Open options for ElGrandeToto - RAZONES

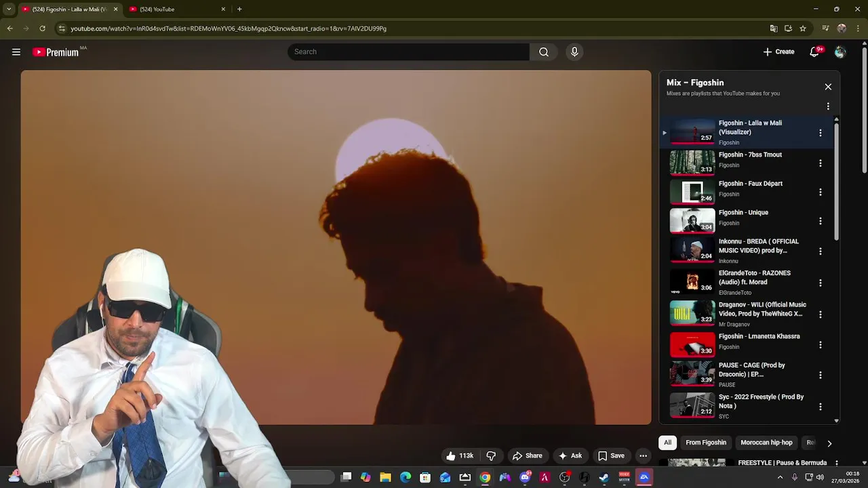pyautogui.click(x=820, y=283)
